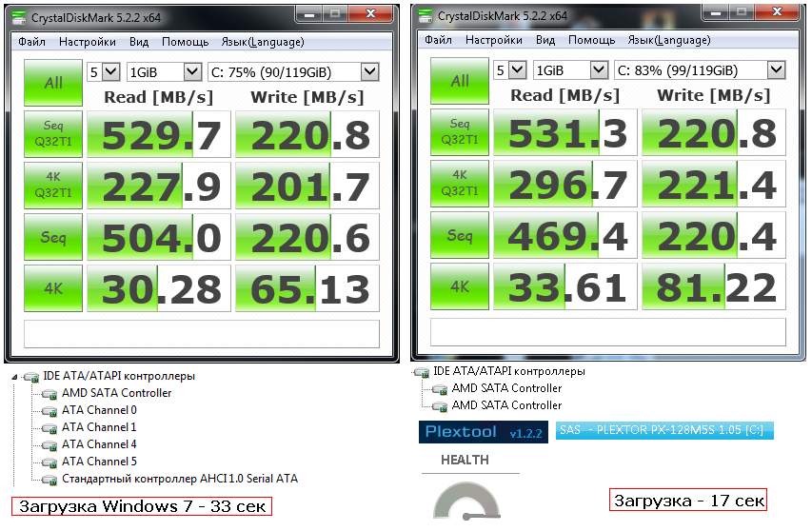Viewport: 812px width, 531px height.
Task: Open Настройки menu in right window
Action: click(x=493, y=40)
